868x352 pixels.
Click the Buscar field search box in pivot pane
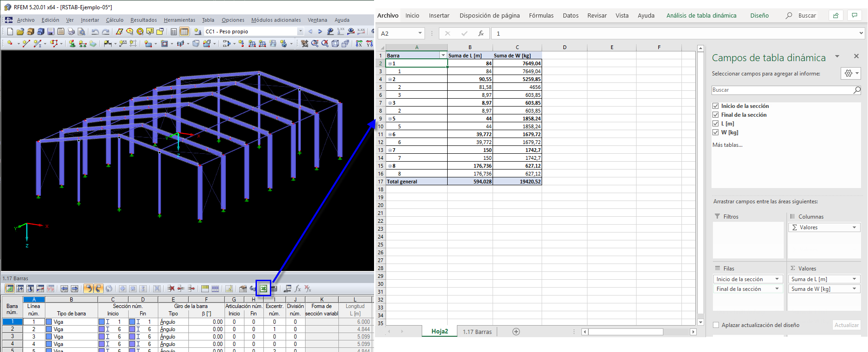[786, 90]
